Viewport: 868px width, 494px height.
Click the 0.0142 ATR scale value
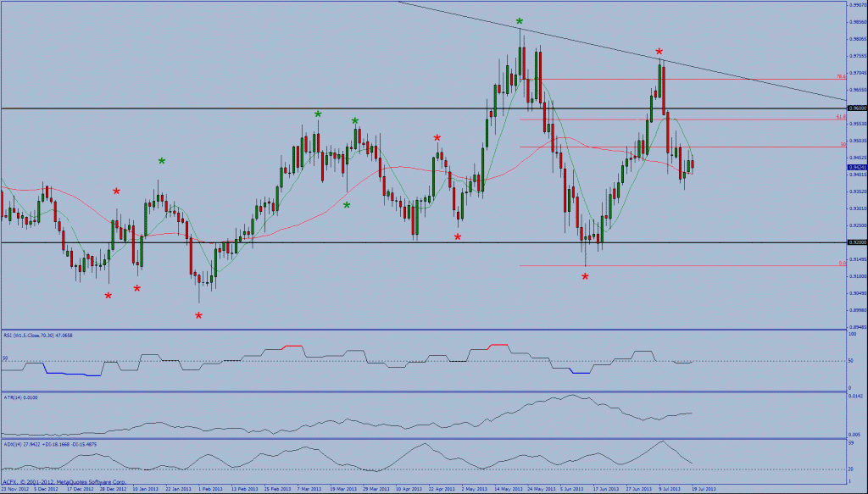pyautogui.click(x=854, y=397)
